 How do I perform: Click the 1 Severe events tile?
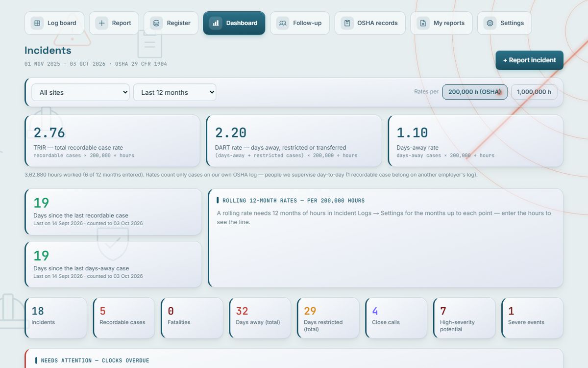tap(533, 318)
